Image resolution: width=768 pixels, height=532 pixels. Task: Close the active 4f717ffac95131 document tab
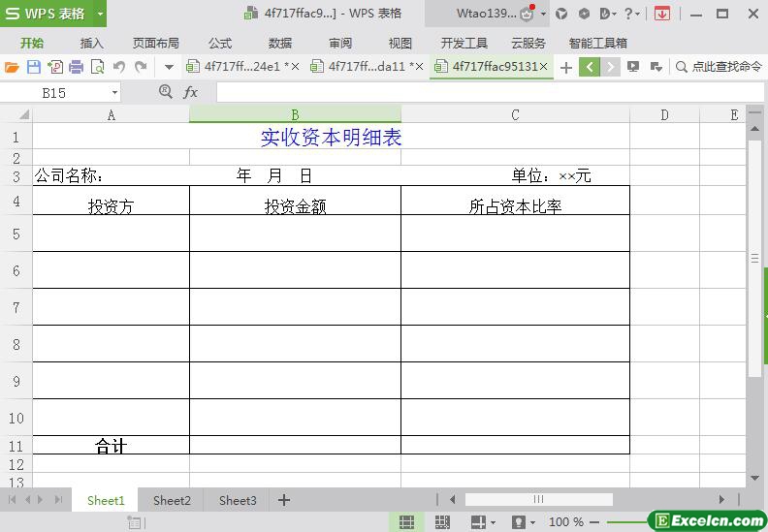[543, 67]
